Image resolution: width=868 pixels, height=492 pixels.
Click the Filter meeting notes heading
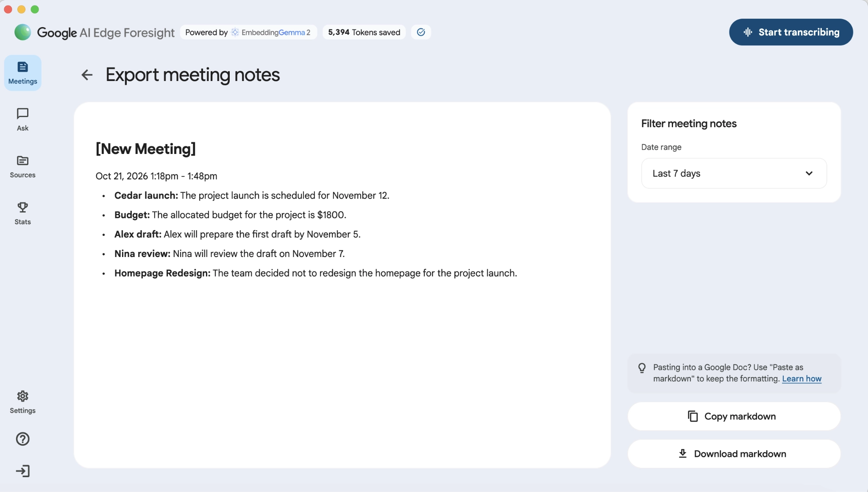click(x=689, y=124)
